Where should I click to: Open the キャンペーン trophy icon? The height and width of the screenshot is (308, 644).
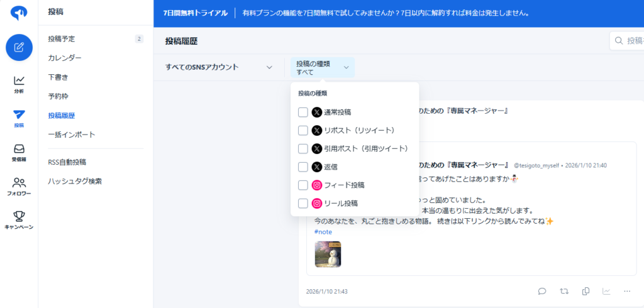[19, 219]
